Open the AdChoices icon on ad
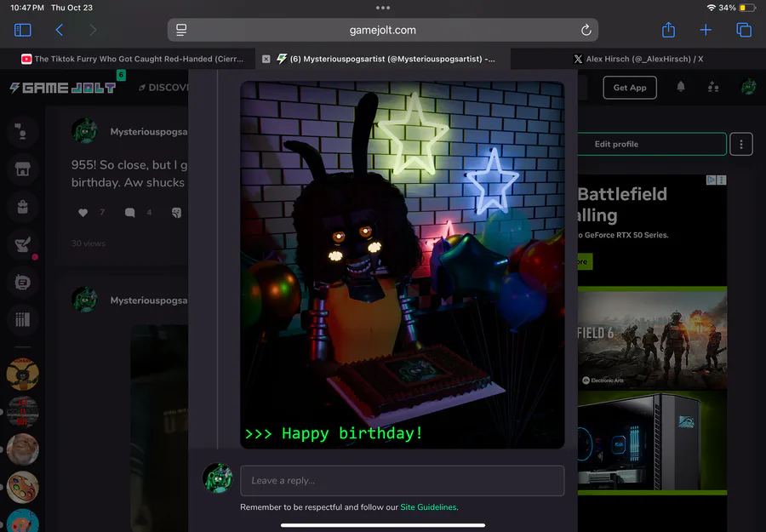 [712, 180]
